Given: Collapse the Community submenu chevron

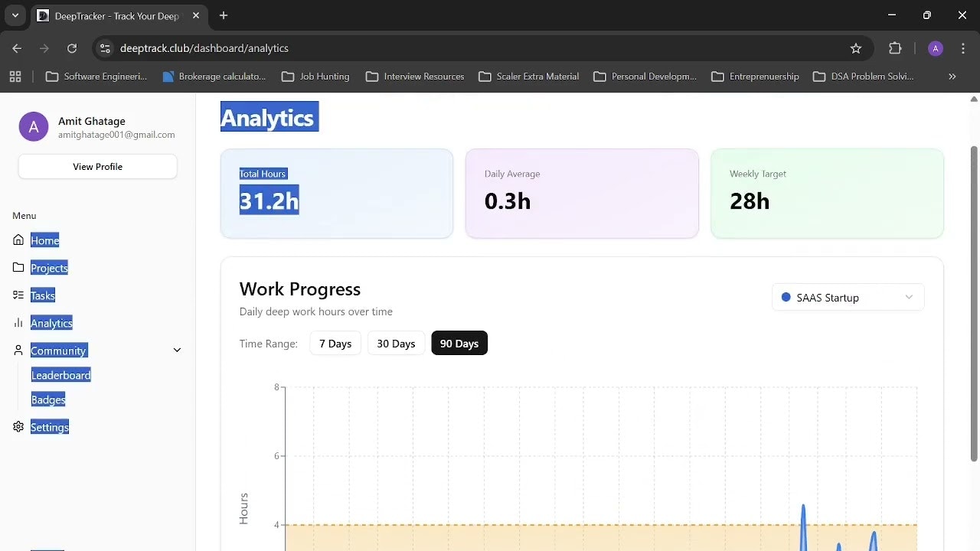Looking at the screenshot, I should pos(177,350).
